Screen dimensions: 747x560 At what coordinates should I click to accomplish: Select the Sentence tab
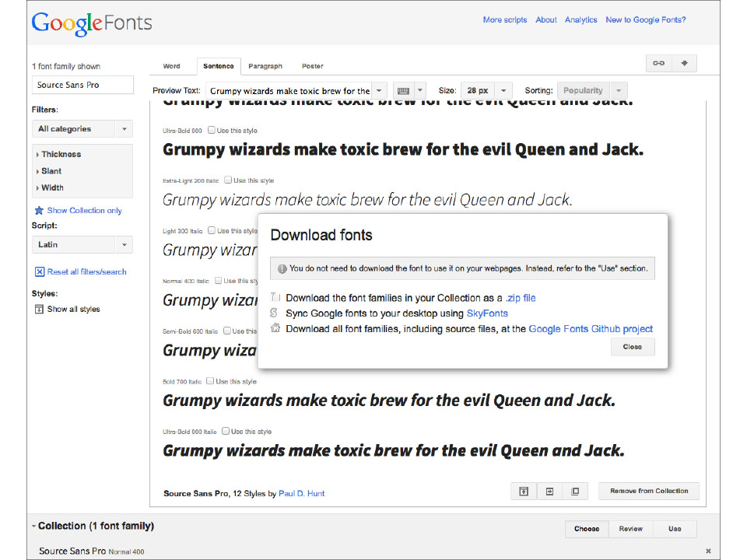[219, 66]
